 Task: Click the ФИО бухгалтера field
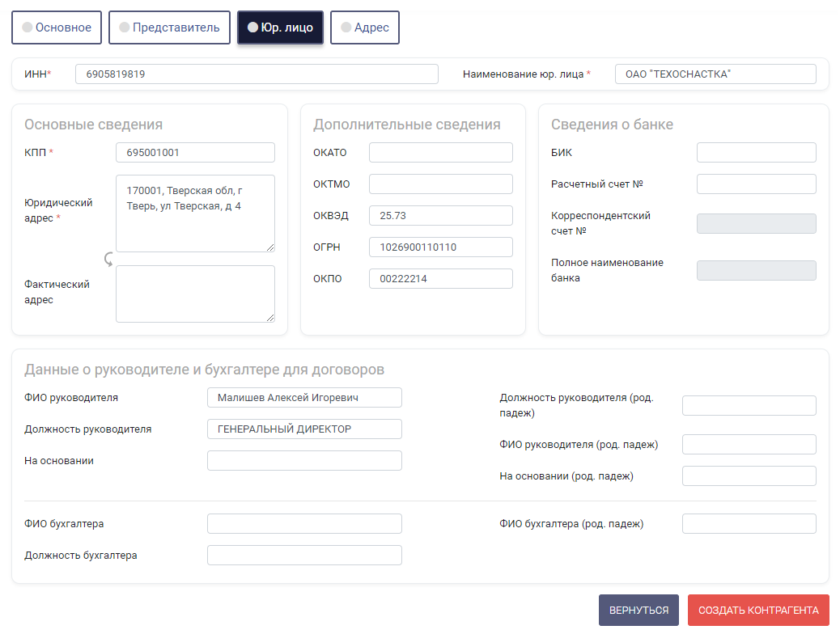(304, 524)
